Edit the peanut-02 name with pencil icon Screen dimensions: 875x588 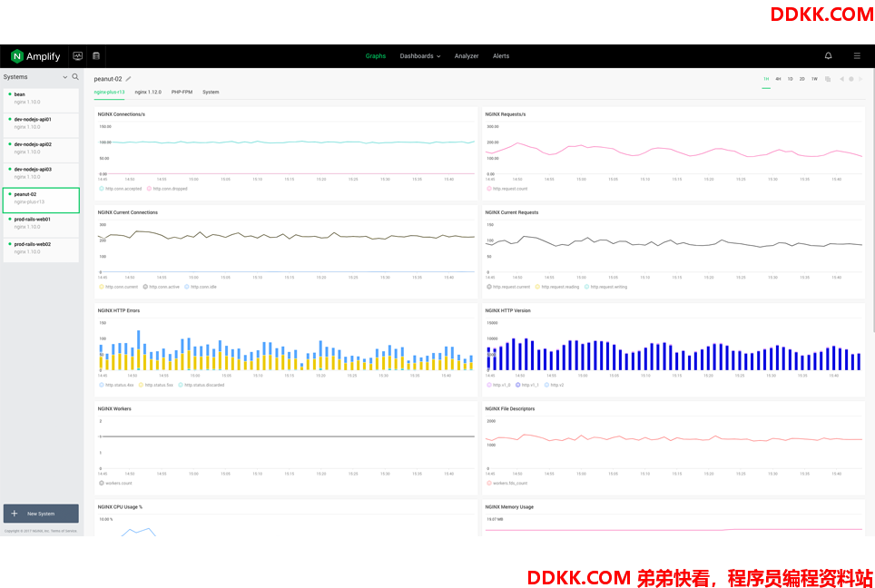tap(128, 79)
